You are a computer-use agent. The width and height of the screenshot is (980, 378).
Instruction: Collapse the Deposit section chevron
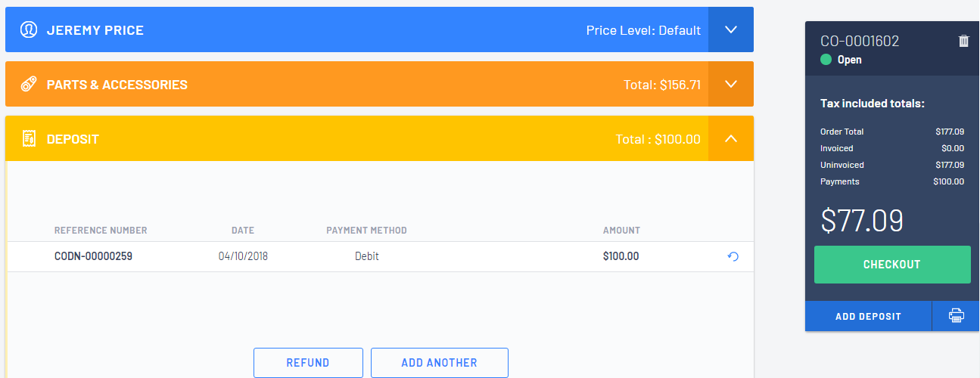coord(731,138)
